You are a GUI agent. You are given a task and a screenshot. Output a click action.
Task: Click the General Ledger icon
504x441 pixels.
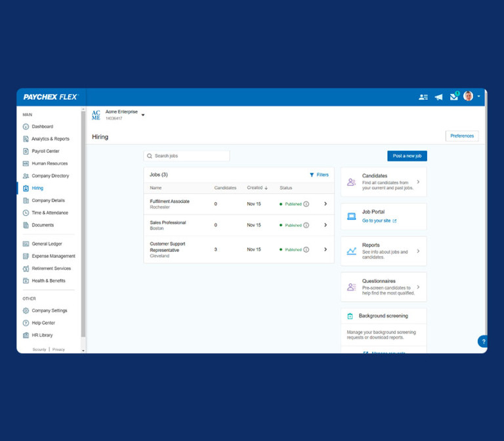pos(26,243)
